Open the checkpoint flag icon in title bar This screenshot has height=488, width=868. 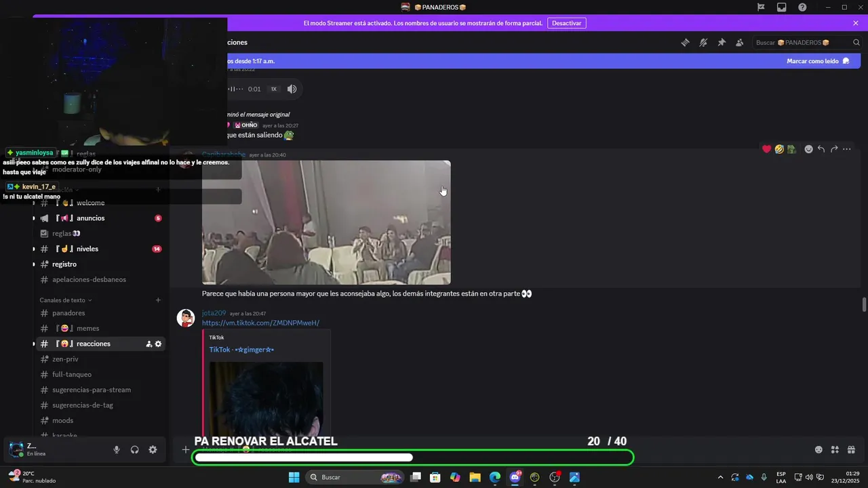point(761,7)
